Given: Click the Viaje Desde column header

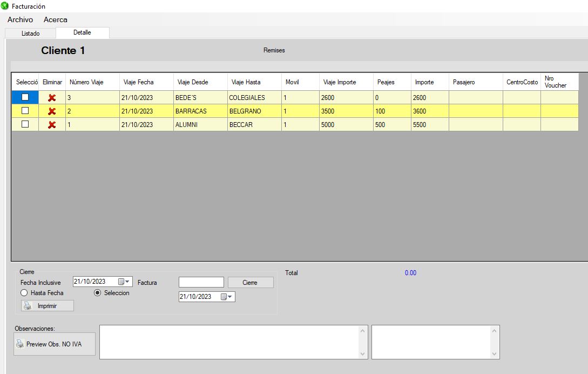Looking at the screenshot, I should [201, 82].
